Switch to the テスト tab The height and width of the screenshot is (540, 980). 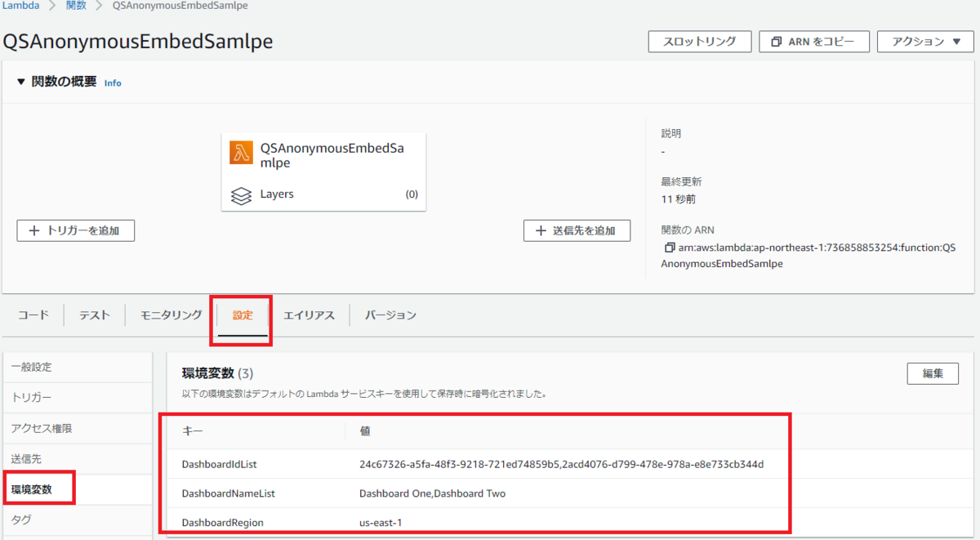(95, 315)
